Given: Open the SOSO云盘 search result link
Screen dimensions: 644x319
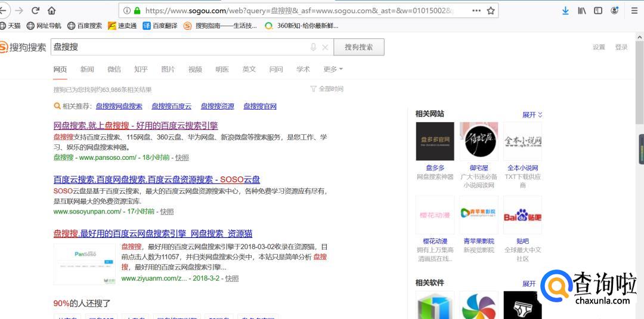Looking at the screenshot, I should (x=156, y=179).
